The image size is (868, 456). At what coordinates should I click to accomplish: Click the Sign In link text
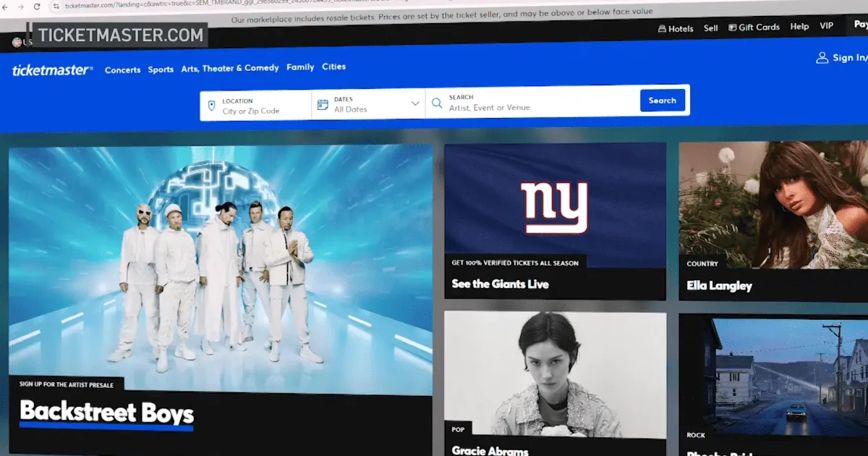click(x=849, y=58)
